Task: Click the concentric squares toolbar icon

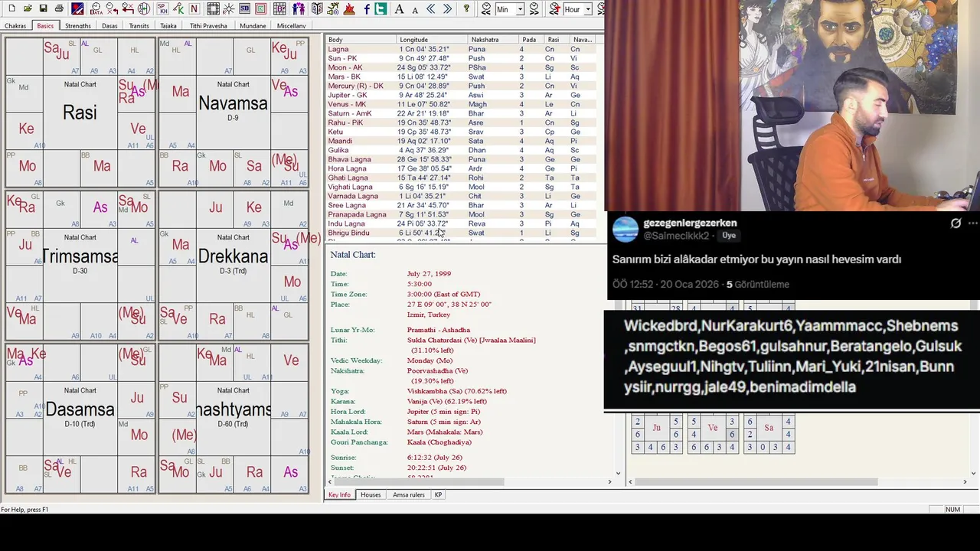Action: coord(260,8)
